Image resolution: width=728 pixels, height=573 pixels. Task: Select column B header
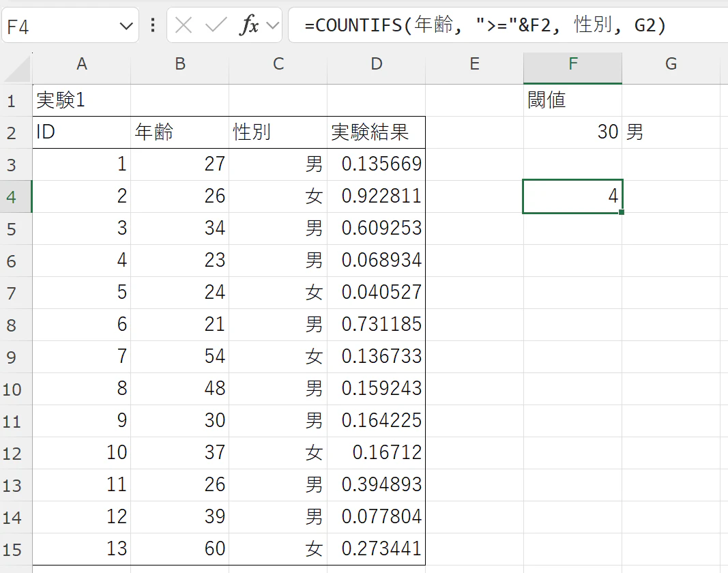point(180,64)
